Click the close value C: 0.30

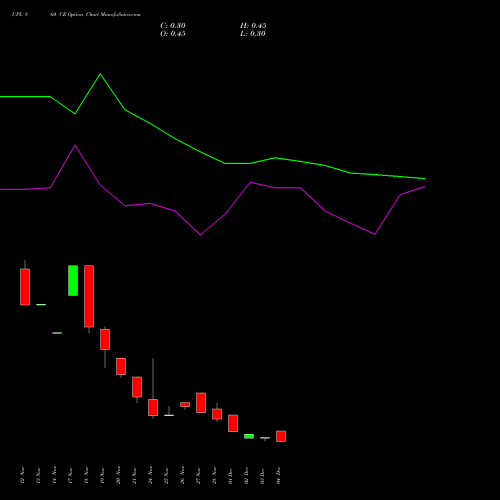coord(173,26)
